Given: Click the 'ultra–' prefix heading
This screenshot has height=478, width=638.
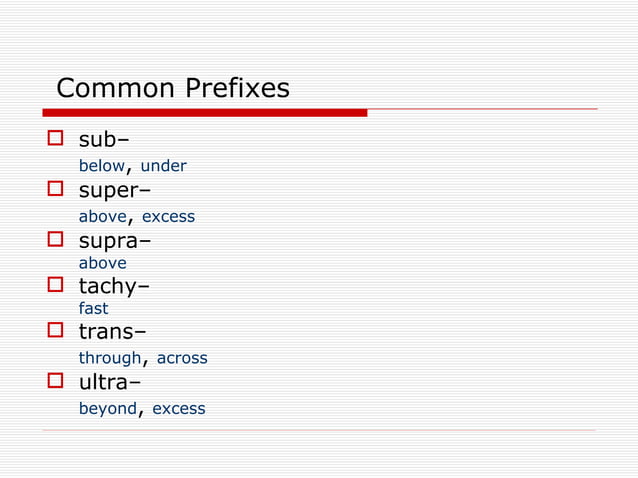Looking at the screenshot, I should pos(109,382).
